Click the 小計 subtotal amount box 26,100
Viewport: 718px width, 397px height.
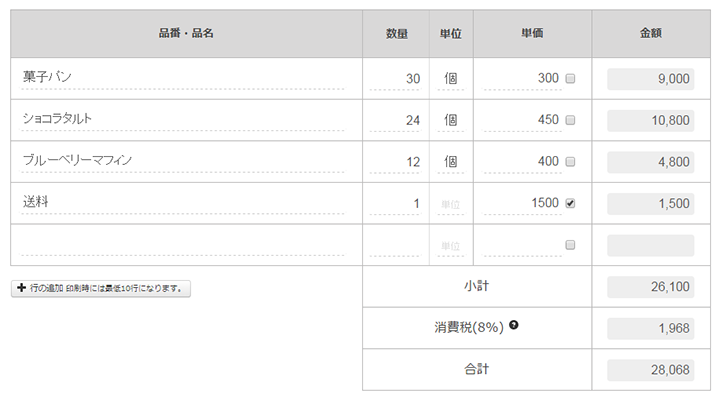[651, 287]
